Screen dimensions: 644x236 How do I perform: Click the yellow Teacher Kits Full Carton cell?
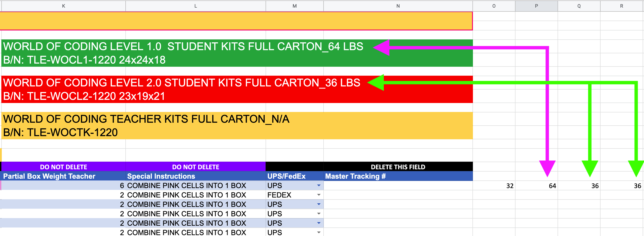[x=237, y=125]
